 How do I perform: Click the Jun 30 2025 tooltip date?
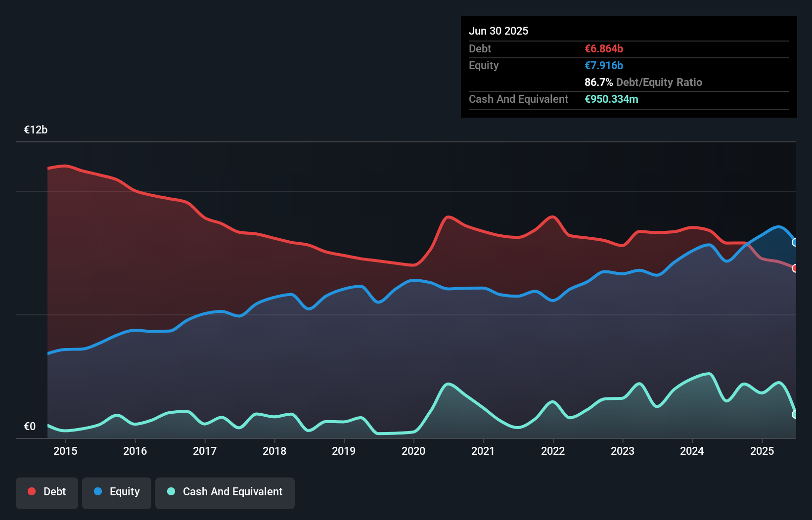(x=498, y=31)
